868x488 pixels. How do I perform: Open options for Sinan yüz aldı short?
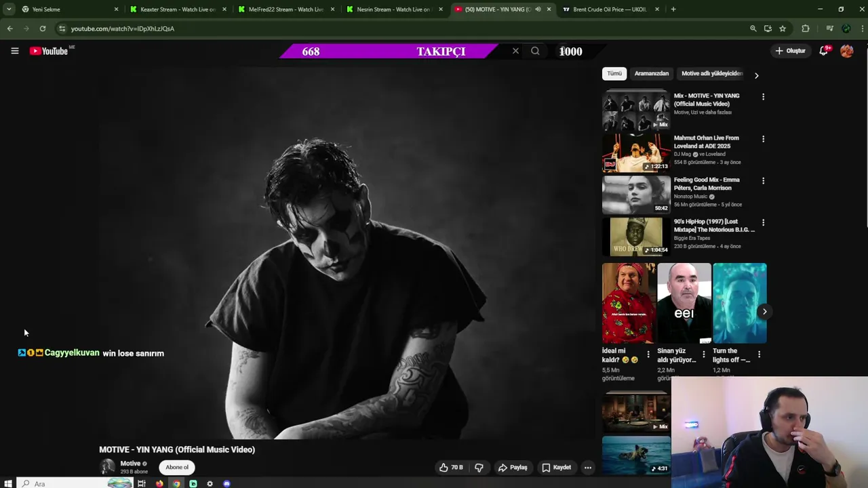tap(703, 354)
